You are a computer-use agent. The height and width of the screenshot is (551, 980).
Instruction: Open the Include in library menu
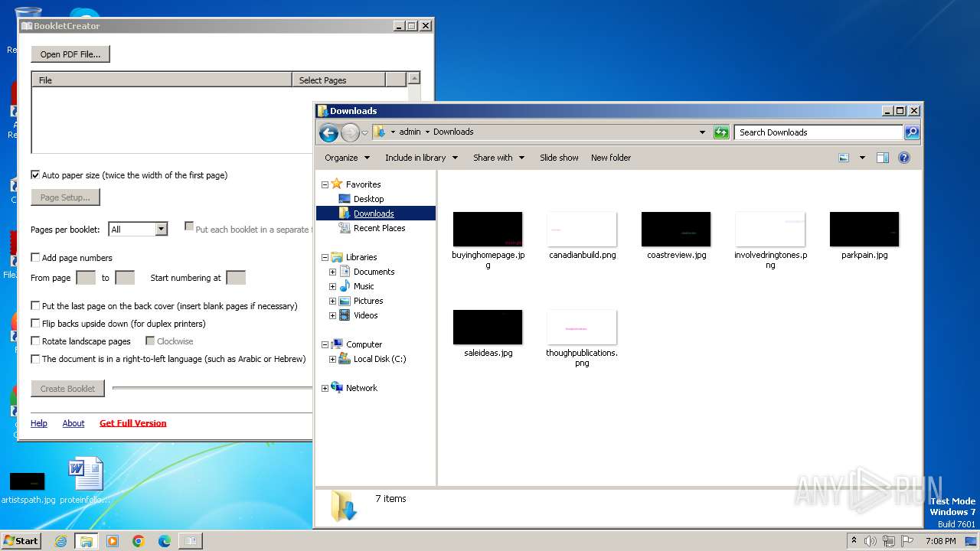(421, 158)
